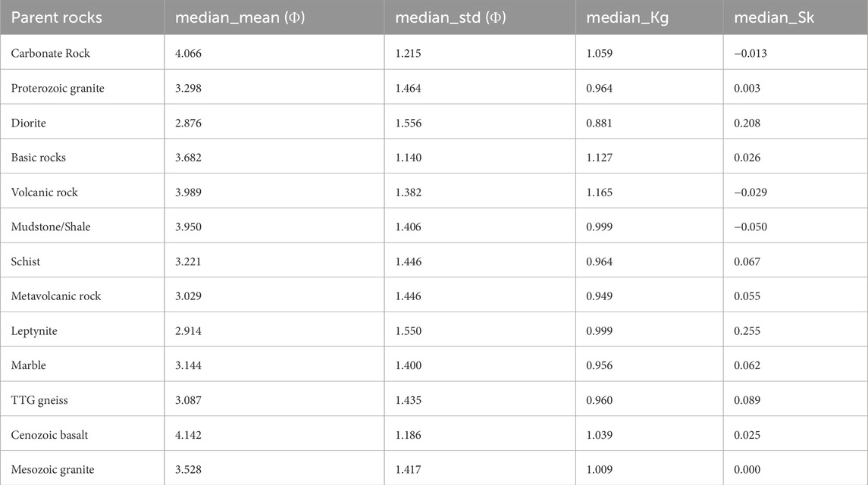
Task: Select the Carbonate Rock mean value 4.066
Action: 190,54
